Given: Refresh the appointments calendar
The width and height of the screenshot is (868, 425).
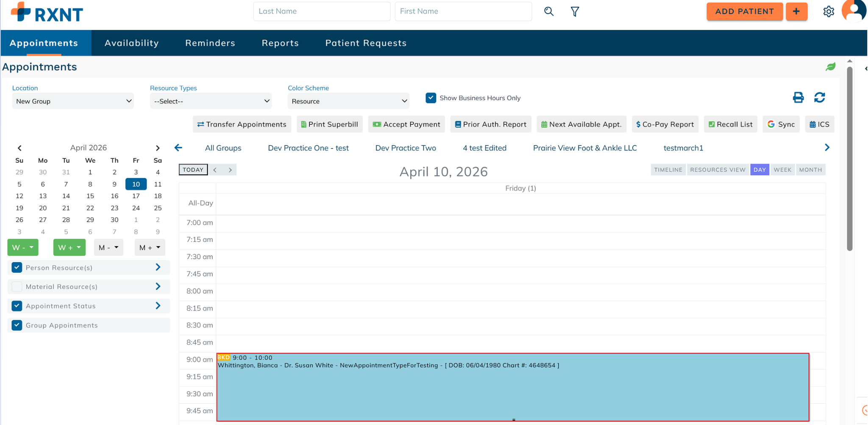Looking at the screenshot, I should (x=819, y=98).
